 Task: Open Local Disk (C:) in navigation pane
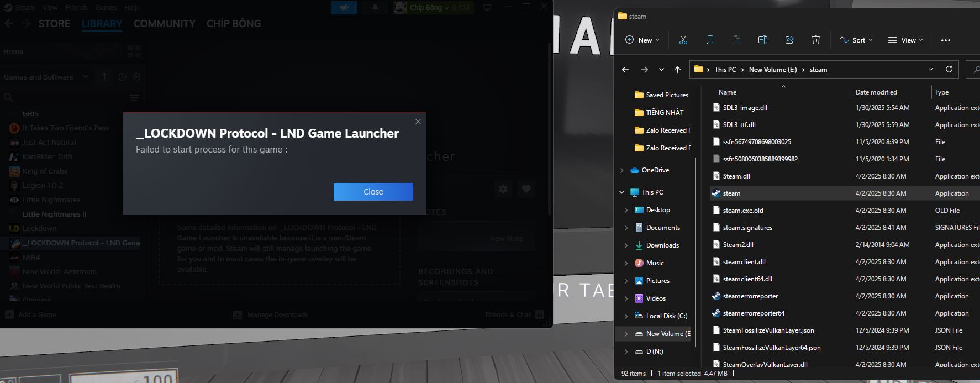666,316
